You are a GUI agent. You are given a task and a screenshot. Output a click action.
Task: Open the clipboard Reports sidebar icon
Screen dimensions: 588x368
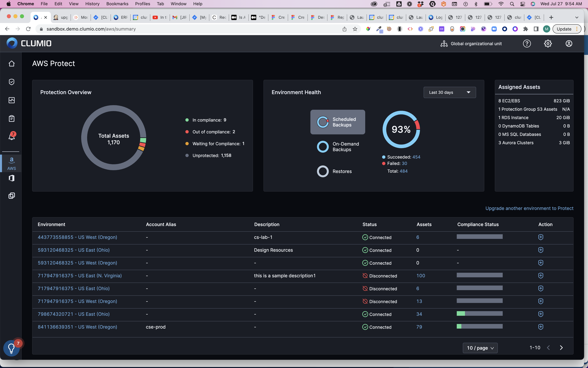[x=11, y=118]
